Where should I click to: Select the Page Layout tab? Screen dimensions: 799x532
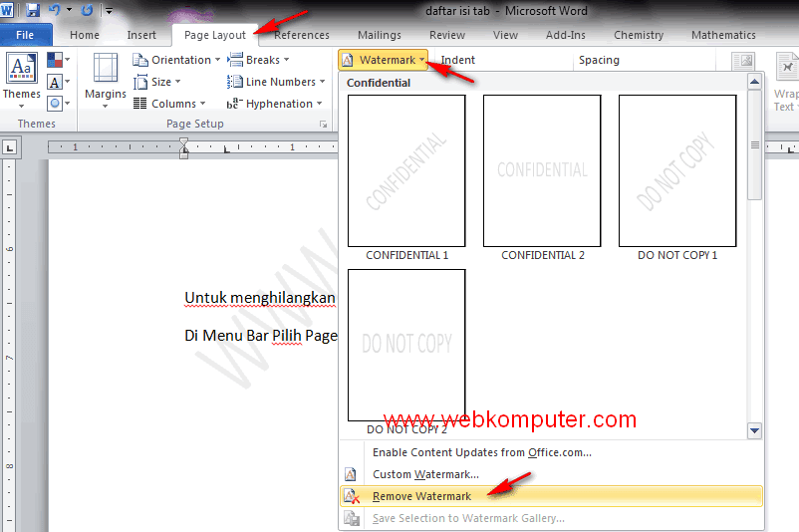(x=215, y=35)
